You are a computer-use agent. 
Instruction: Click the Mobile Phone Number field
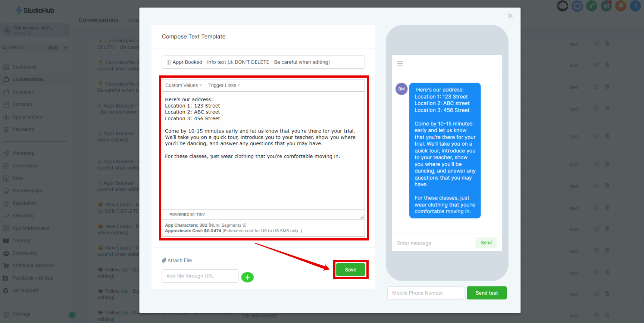426,293
